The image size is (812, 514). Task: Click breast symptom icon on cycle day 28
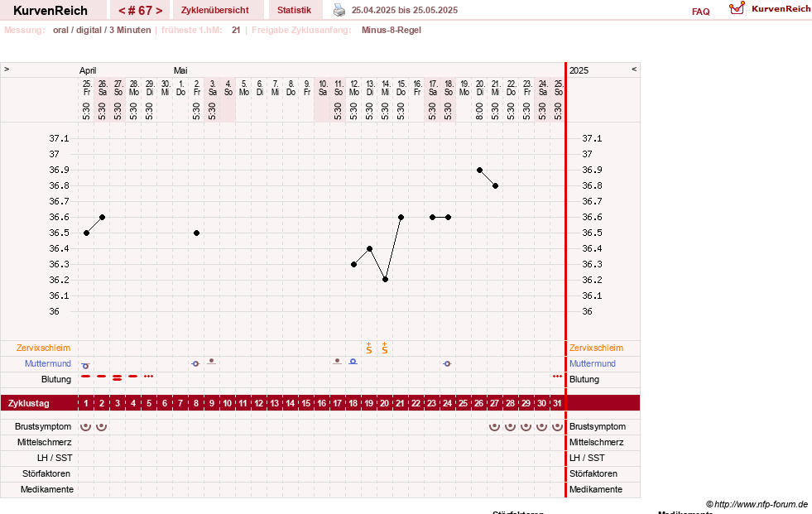510,426
